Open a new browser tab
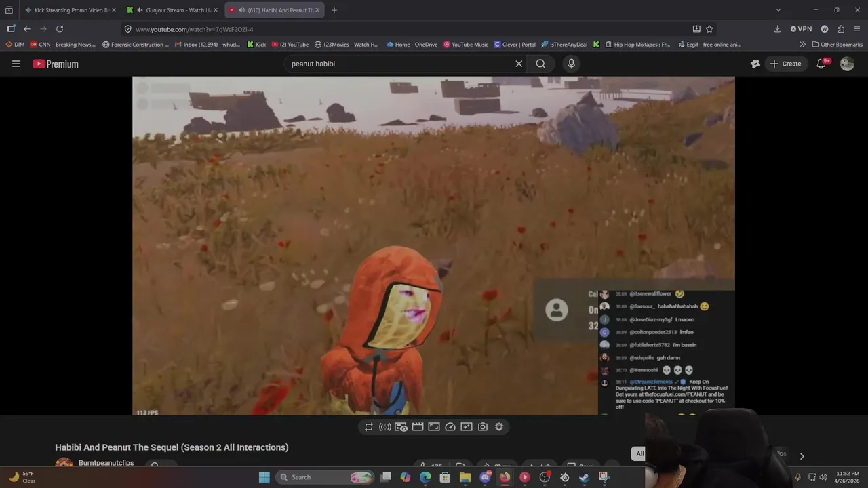The width and height of the screenshot is (868, 488). coord(334,10)
